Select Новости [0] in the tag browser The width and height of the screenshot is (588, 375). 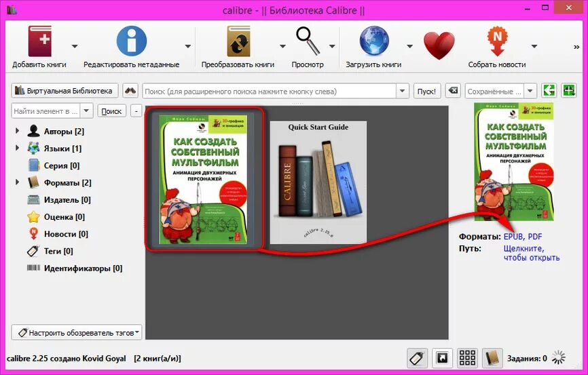pyautogui.click(x=66, y=234)
